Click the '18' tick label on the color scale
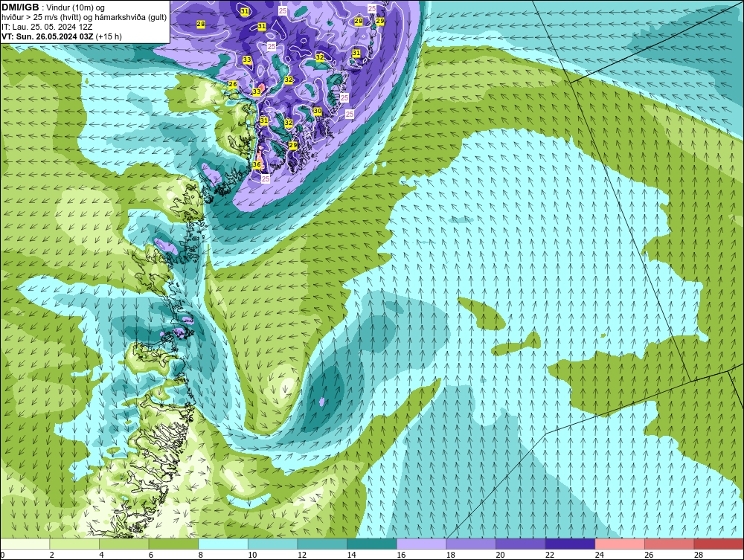The height and width of the screenshot is (560, 744). pos(451,555)
